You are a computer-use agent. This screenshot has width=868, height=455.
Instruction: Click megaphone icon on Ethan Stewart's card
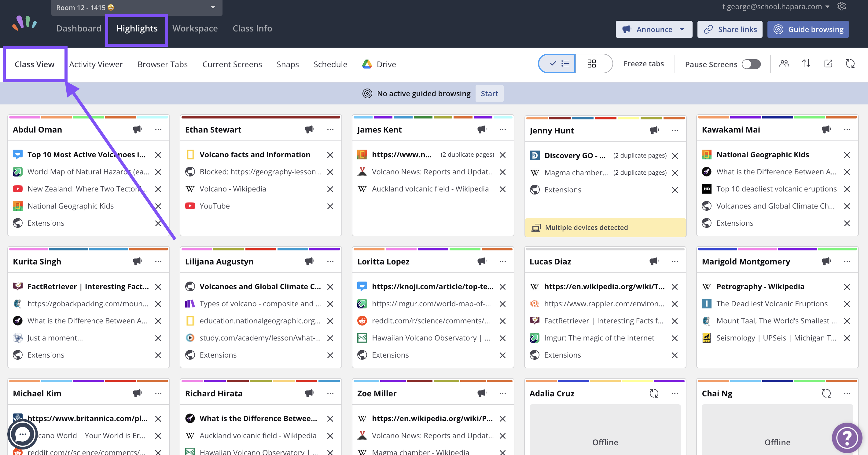click(x=309, y=129)
